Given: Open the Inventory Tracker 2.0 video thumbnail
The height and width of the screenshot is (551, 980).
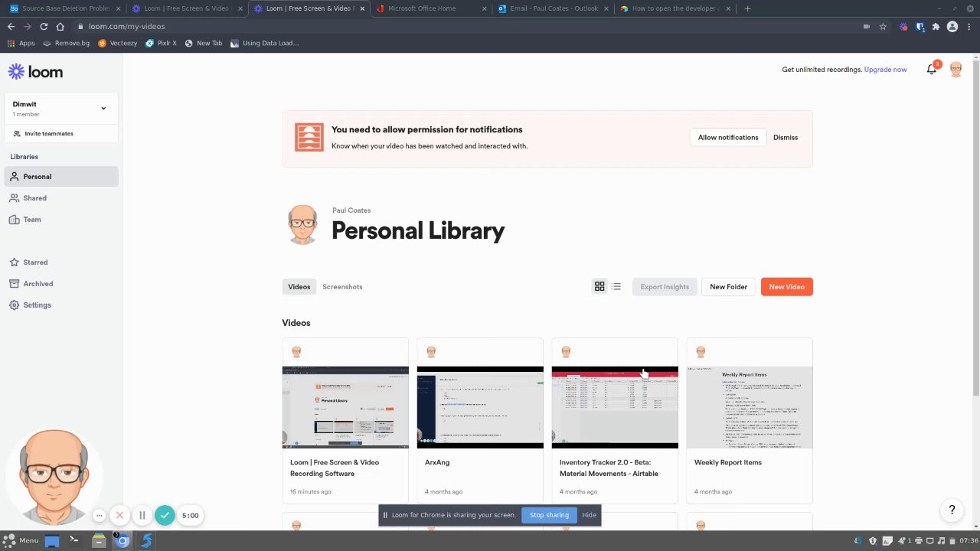Looking at the screenshot, I should [x=615, y=407].
